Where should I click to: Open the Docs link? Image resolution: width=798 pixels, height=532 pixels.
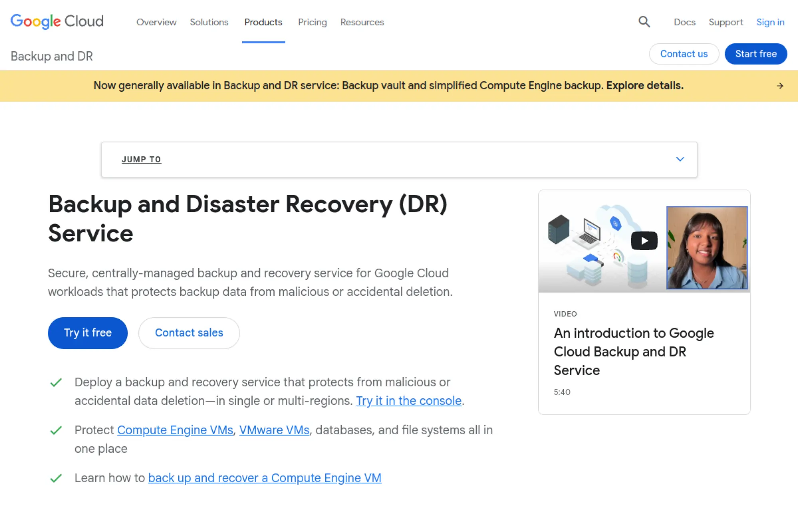tap(684, 22)
